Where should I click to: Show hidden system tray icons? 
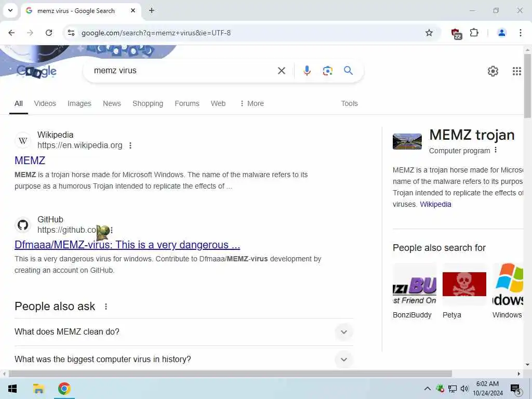428,389
